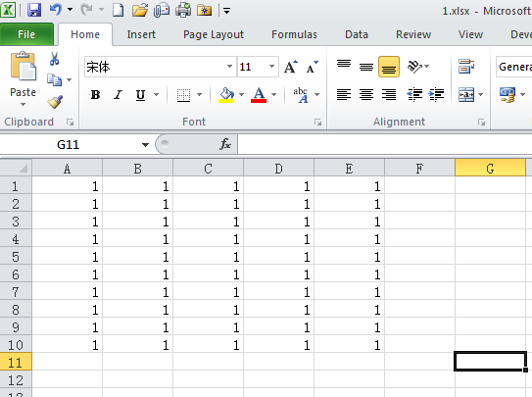The width and height of the screenshot is (532, 397).
Task: Switch to the Formulas tab
Action: tap(294, 34)
